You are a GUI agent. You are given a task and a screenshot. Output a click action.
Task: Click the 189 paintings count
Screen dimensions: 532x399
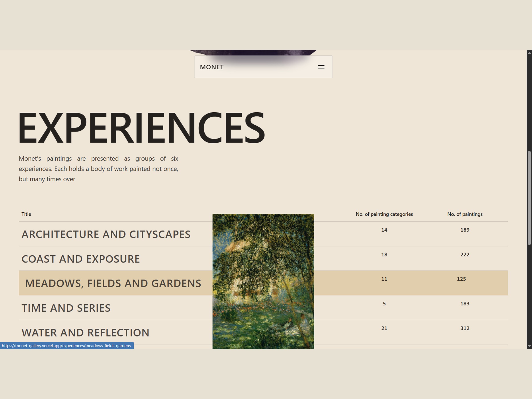pyautogui.click(x=465, y=230)
